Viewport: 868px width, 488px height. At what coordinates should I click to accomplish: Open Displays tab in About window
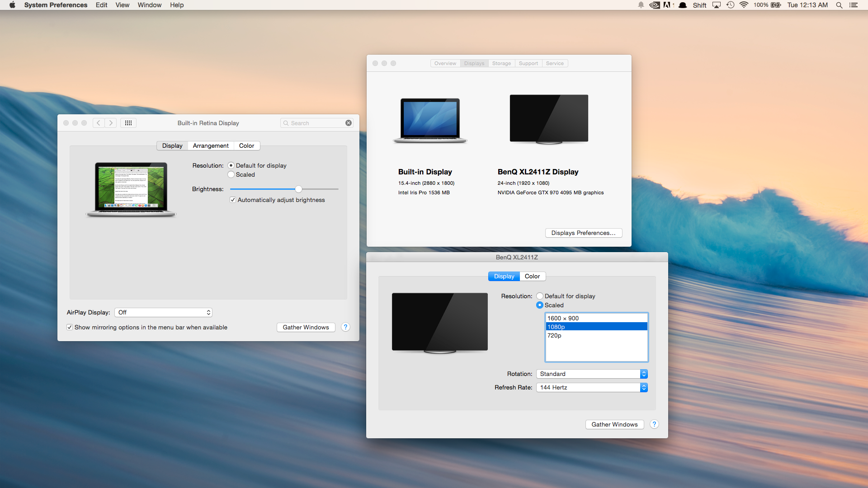coord(474,63)
